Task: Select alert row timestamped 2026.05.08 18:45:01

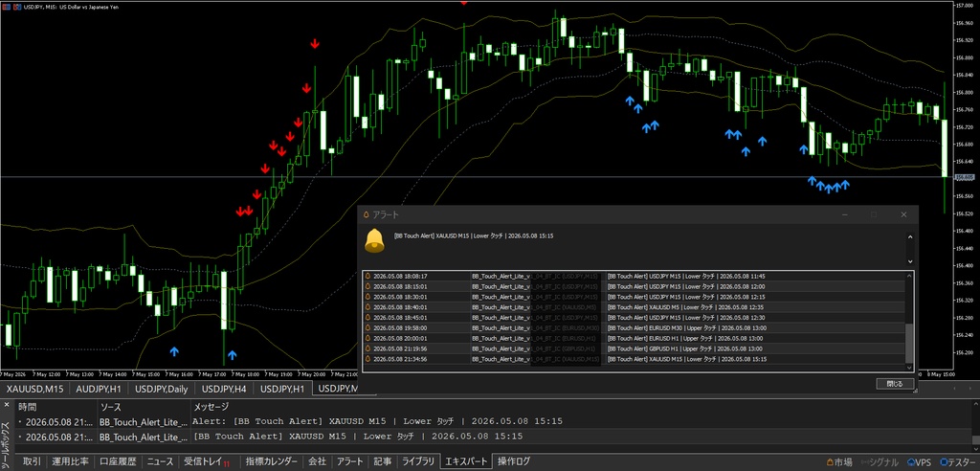Action: 634,317
